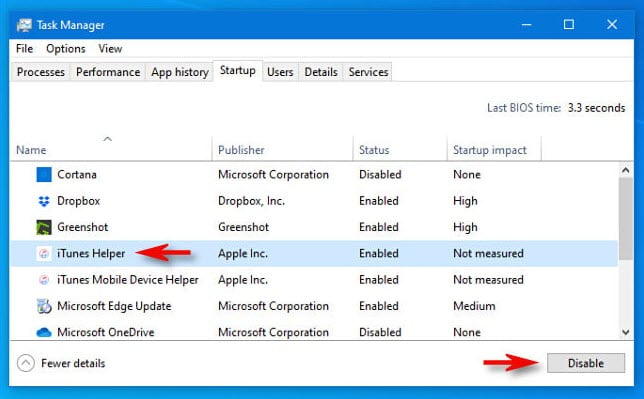Screen dimensions: 644x399
Task: Click Cortana's Disabled status cell
Action: [x=380, y=175]
